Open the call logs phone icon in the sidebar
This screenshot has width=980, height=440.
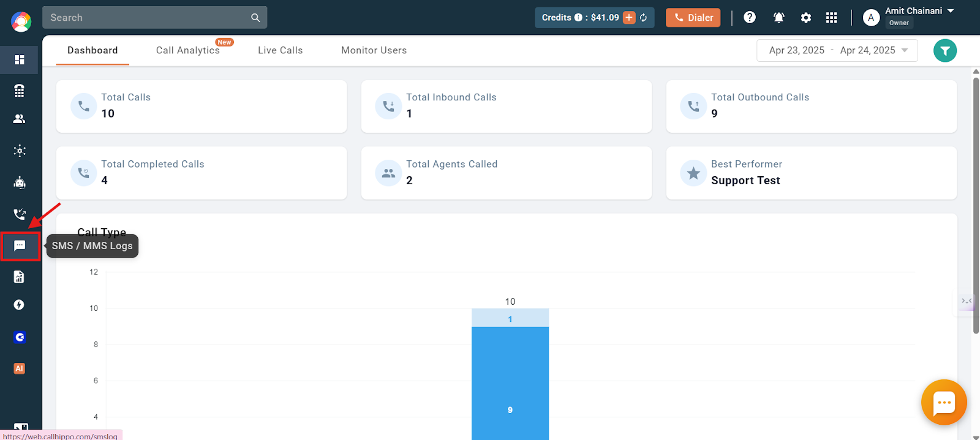(20, 214)
